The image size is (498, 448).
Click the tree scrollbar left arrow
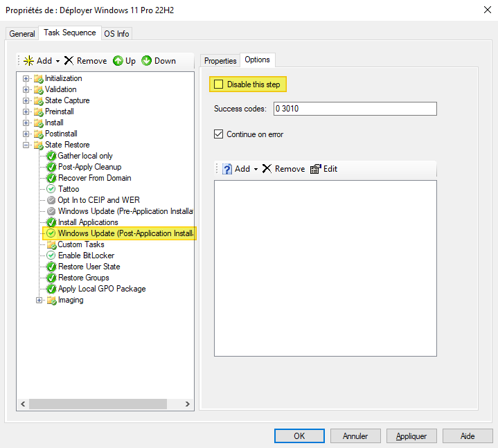23,404
